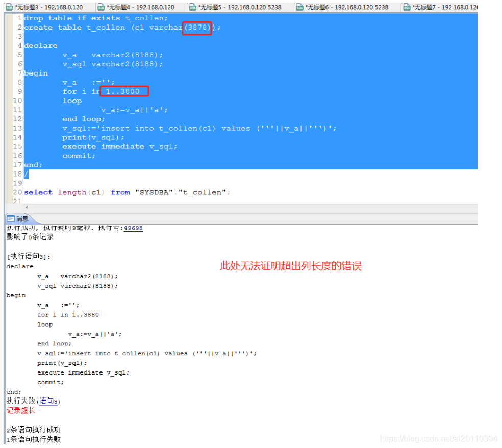Click the 'declare' keyword on line 4
Screen dimensions: 502x448
point(41,46)
